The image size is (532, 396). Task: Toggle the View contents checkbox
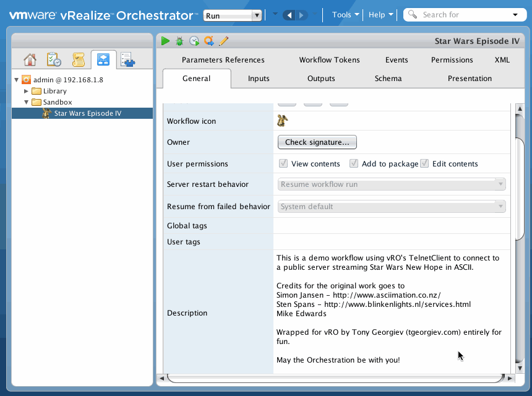[x=283, y=164]
